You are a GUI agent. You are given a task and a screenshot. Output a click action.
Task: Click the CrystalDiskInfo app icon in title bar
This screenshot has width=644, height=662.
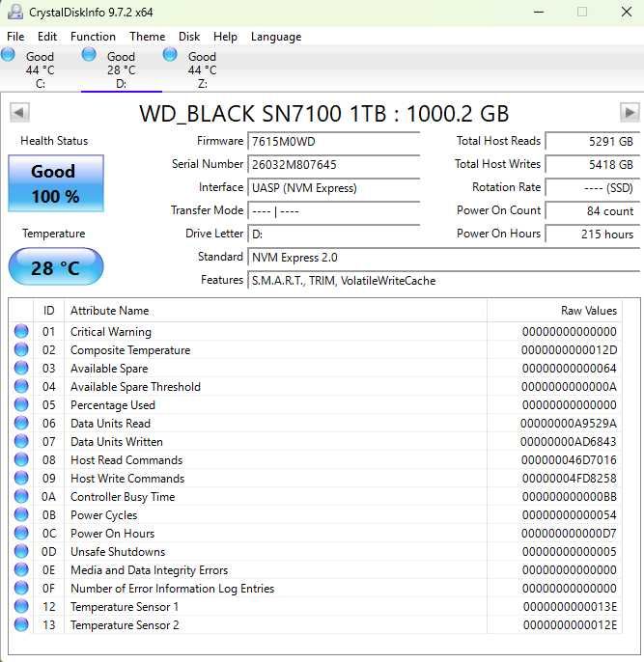15,12
